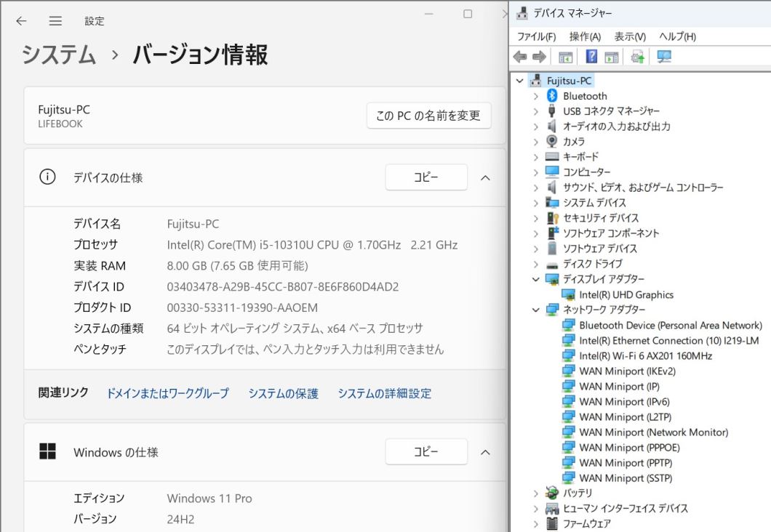Collapse the ネットワーク アダプター category
The image size is (771, 532).
point(536,310)
